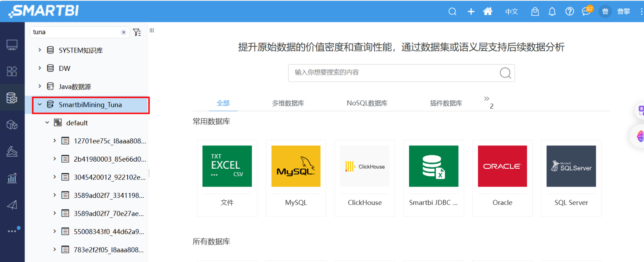Click the plus add-new icon in top bar
The image size is (644, 262).
(471, 12)
